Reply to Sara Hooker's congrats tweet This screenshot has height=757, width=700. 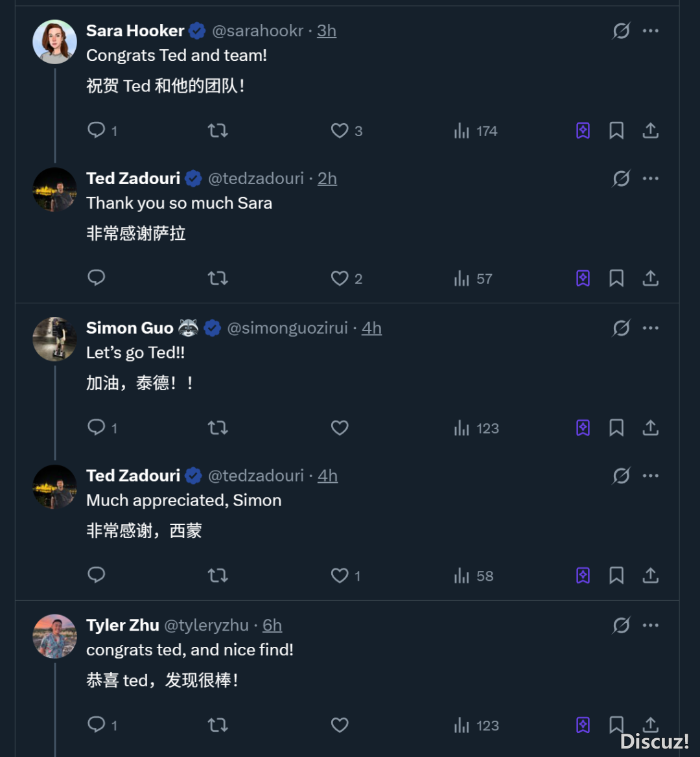pos(97,130)
